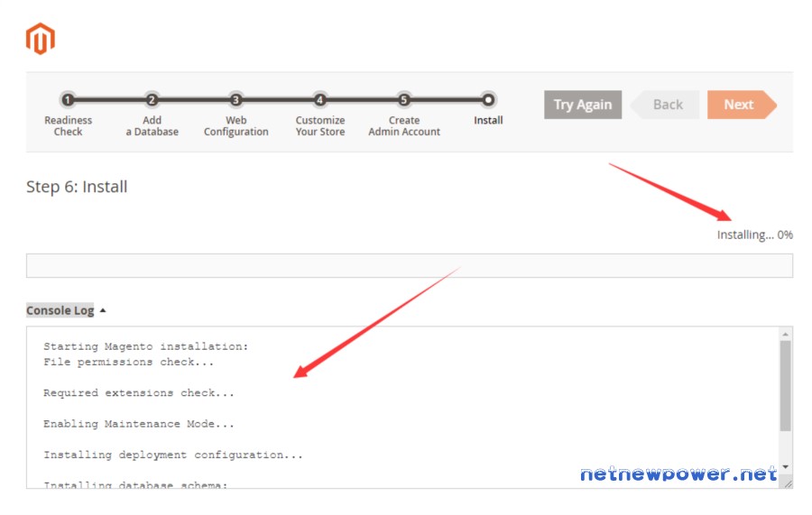
Task: Select step 3 Web Configuration circle
Action: click(x=235, y=99)
